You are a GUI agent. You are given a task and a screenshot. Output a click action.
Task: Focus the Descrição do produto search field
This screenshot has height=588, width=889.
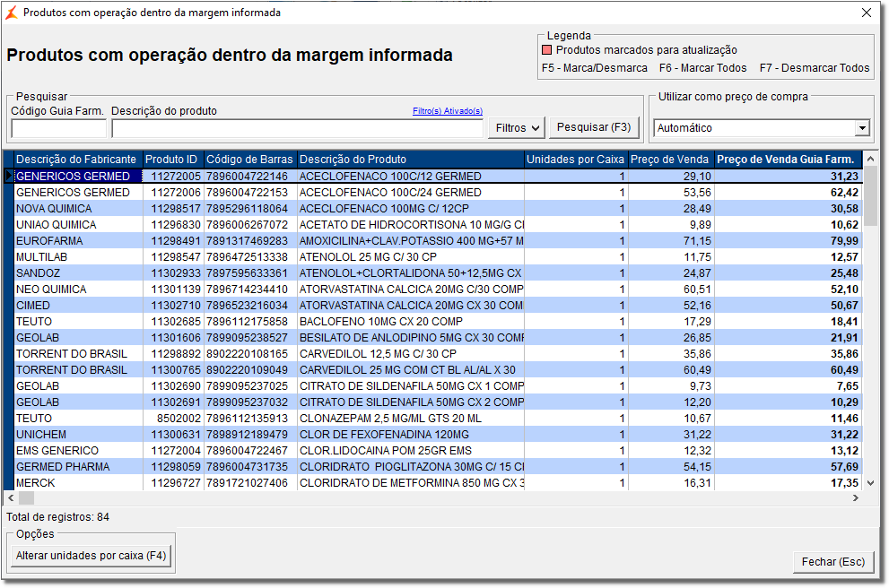[x=297, y=128]
